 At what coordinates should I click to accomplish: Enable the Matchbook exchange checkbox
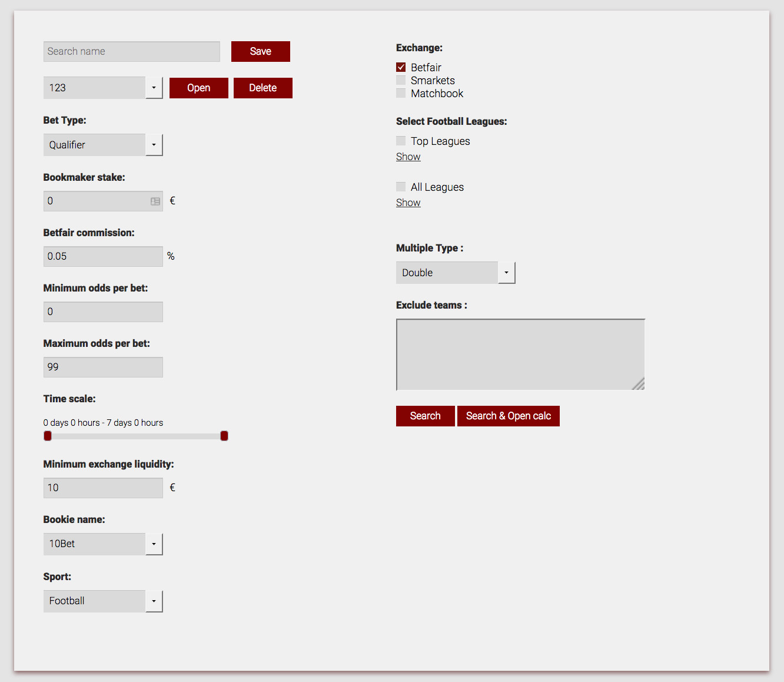click(x=401, y=93)
